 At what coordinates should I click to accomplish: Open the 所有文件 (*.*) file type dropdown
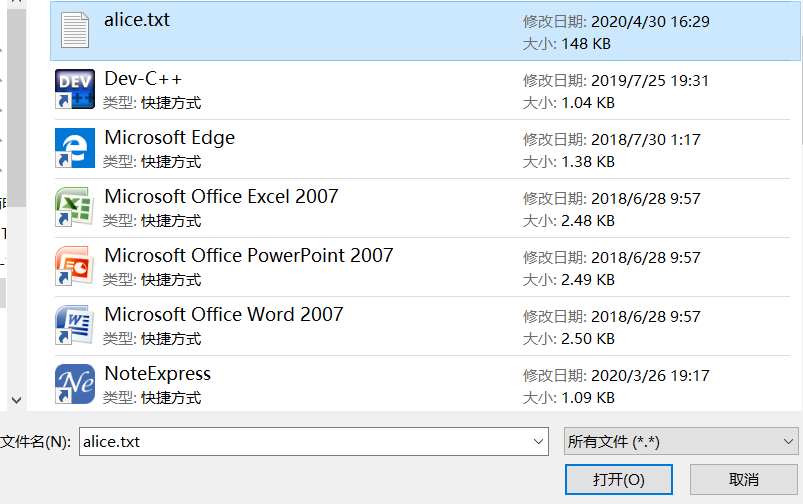681,442
